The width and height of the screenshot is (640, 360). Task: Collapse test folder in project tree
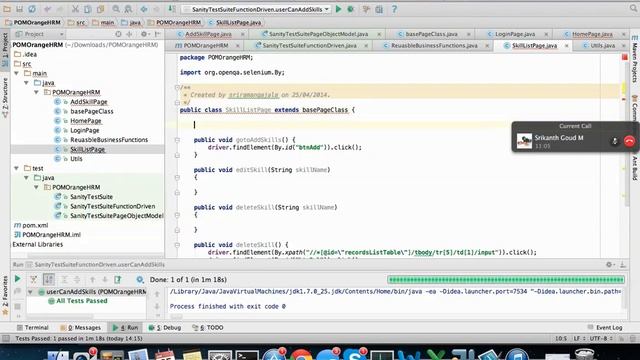[17, 168]
